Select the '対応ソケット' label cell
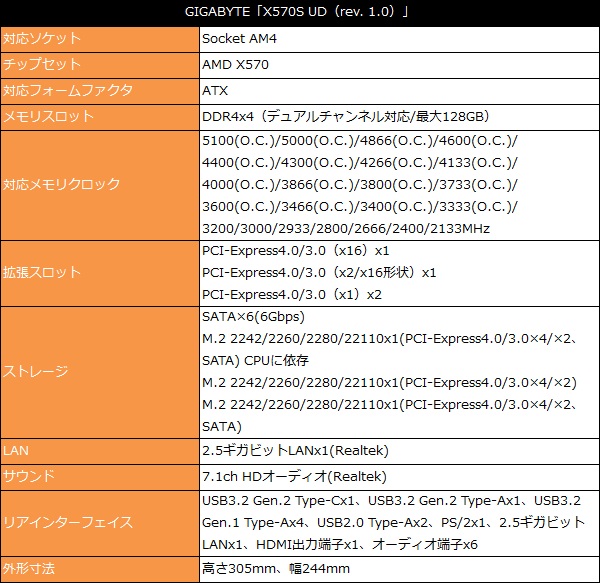600x583 pixels. click(x=99, y=39)
